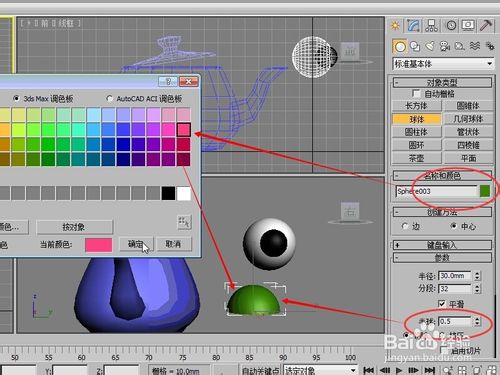Viewport: 500px width, 375px height.
Task: Select the 3ds Max palette radio button
Action: click(x=16, y=98)
